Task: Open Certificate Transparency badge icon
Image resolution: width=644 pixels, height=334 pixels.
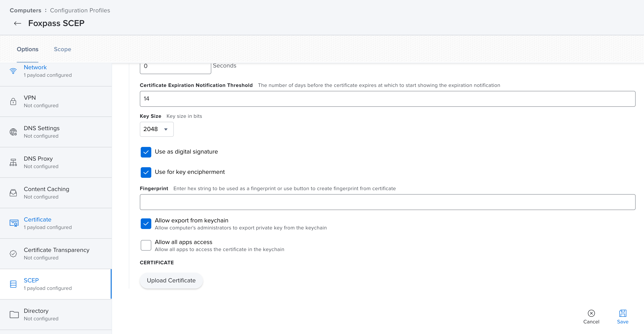Action: [x=13, y=253]
